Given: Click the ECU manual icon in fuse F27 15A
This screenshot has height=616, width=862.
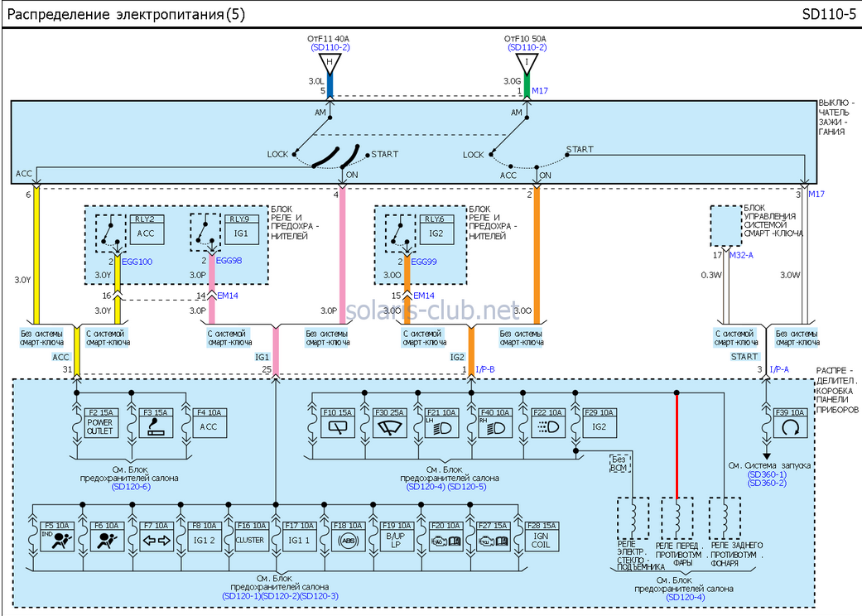Looking at the screenshot, I should tap(494, 541).
